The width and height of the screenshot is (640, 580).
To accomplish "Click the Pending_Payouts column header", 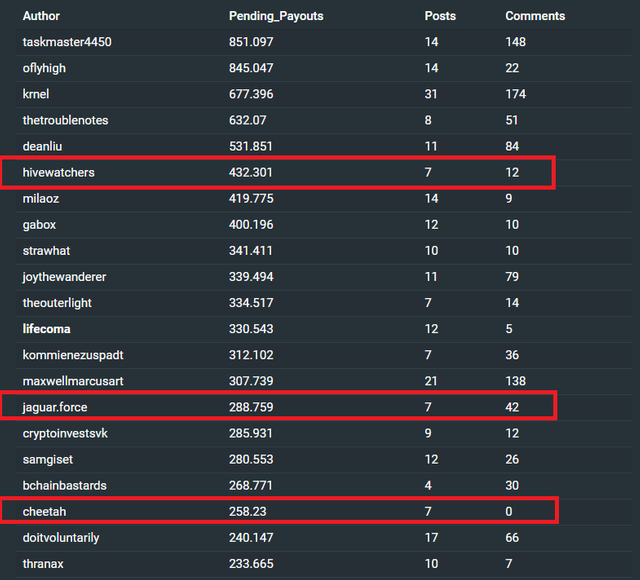I will 276,16.
